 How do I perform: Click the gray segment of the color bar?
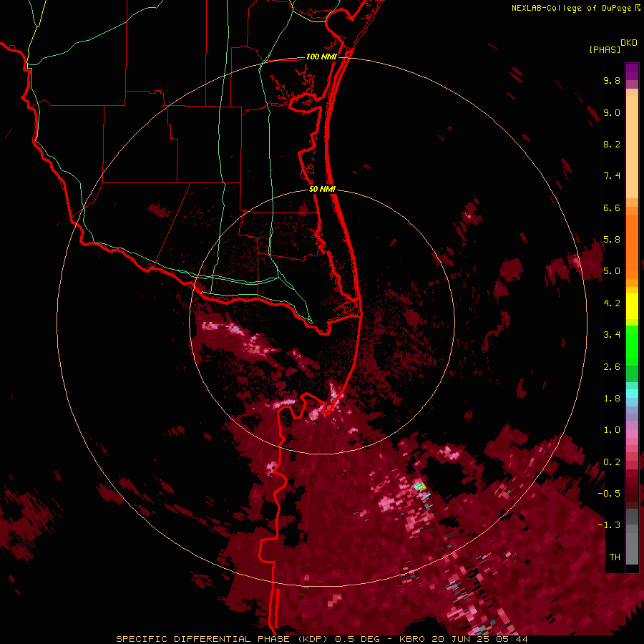(632, 537)
